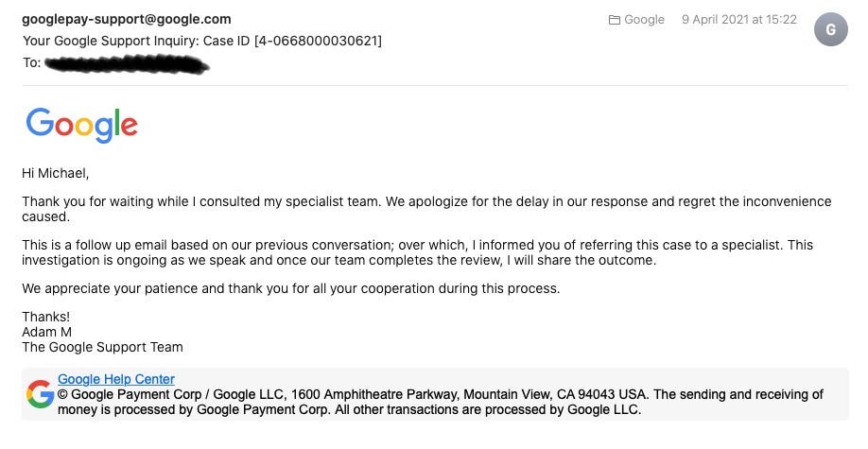Image resolution: width=868 pixels, height=449 pixels.
Task: Click the sender avatar circle with G
Action: pyautogui.click(x=830, y=29)
